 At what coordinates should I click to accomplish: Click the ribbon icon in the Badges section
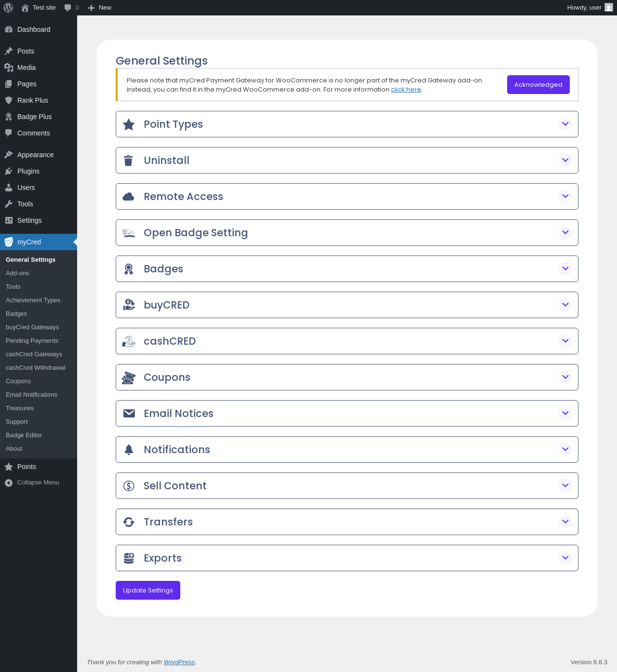(x=129, y=269)
